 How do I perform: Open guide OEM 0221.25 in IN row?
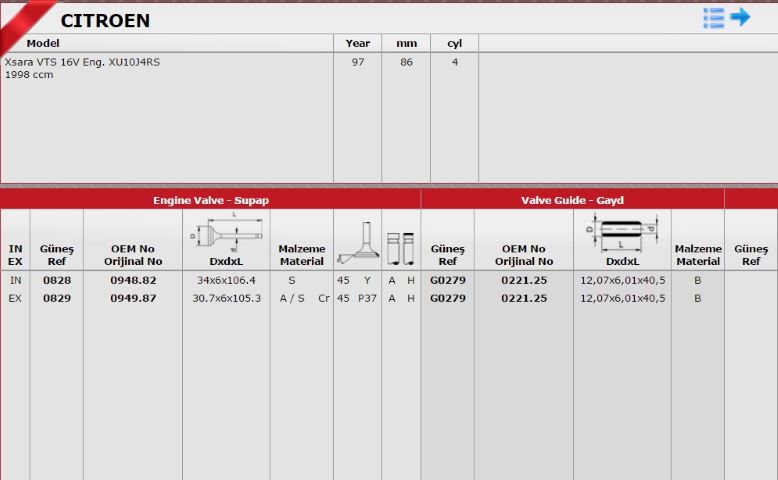524,280
